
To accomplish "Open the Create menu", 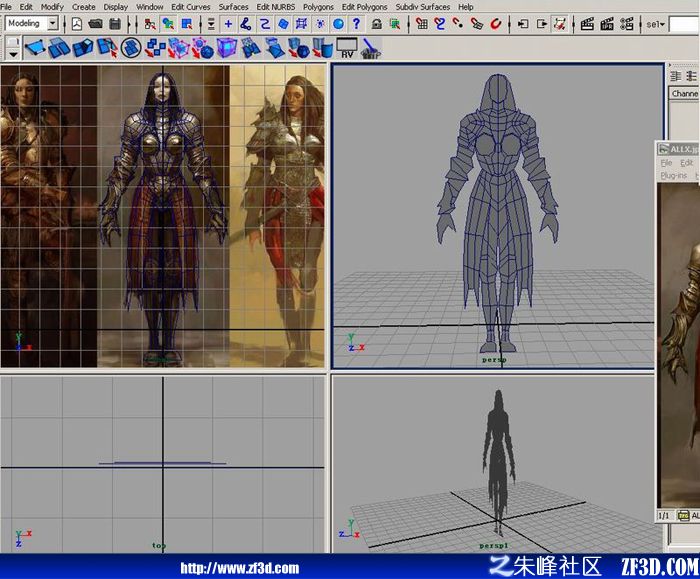I will point(83,7).
